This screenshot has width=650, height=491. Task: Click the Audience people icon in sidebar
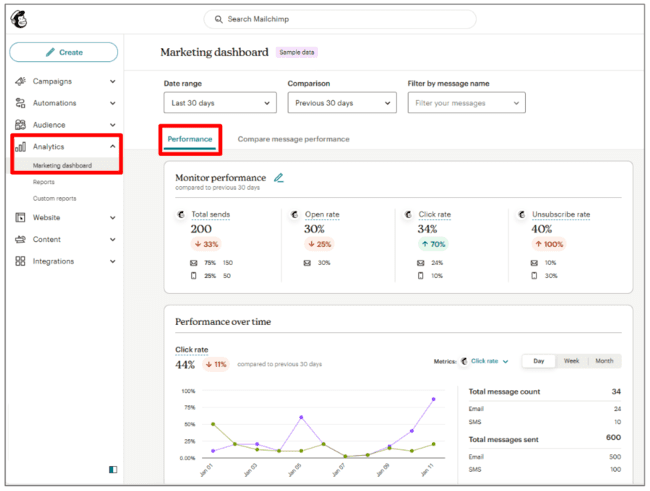[21, 125]
